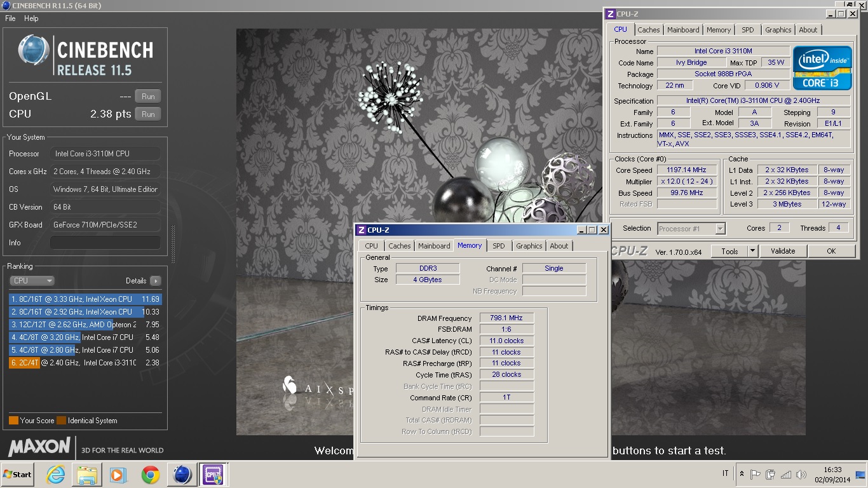Click the Validate button in CPU-Z

pyautogui.click(x=783, y=251)
